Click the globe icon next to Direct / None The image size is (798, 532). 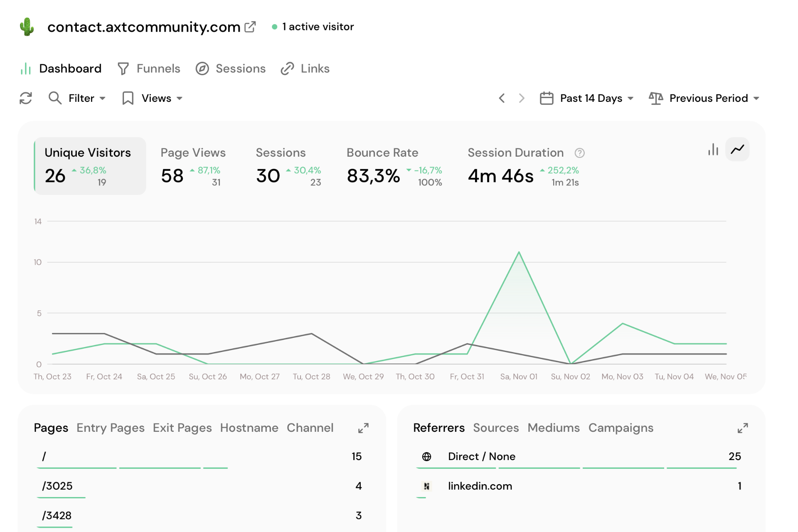tap(426, 456)
